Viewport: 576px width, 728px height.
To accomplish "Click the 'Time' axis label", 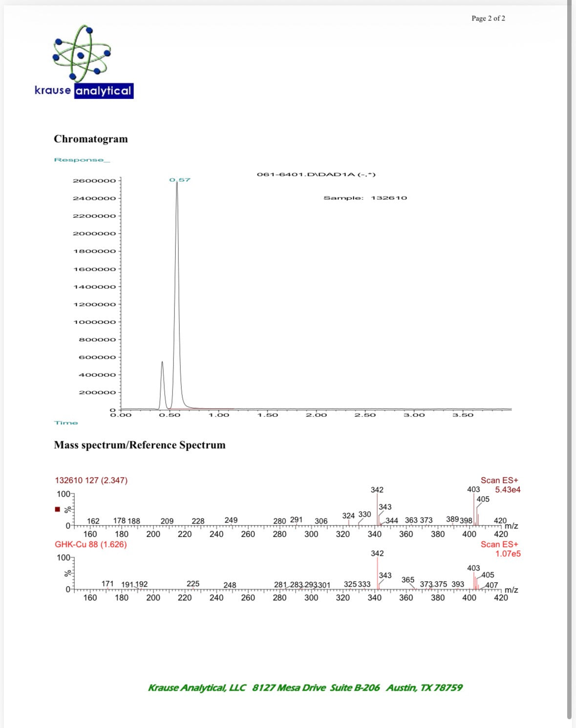I will pyautogui.click(x=66, y=423).
